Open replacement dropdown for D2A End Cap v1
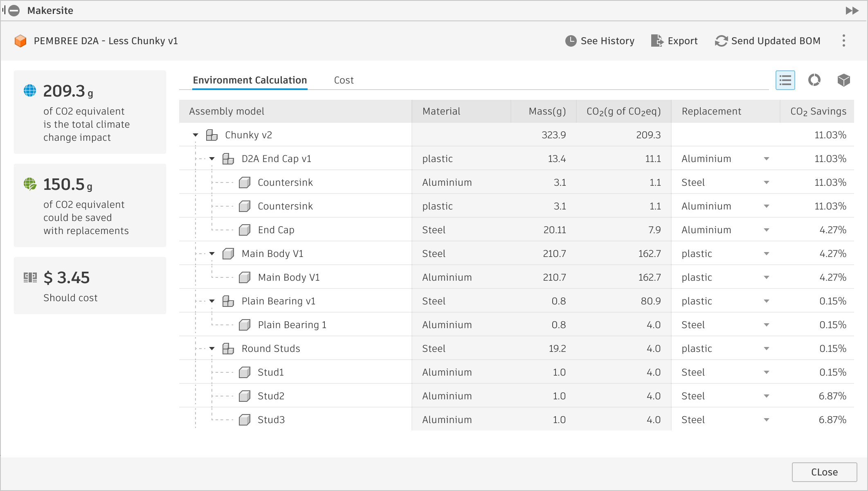 pos(767,159)
